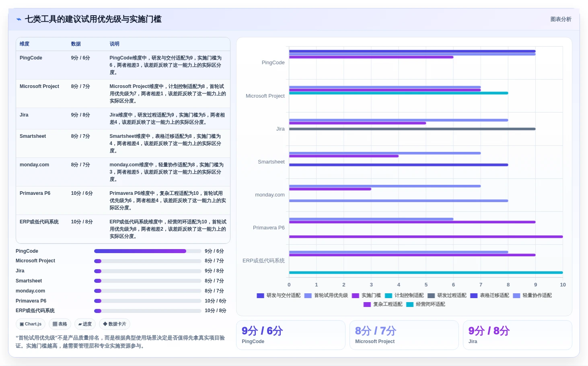The height and width of the screenshot is (366, 588).
Task: Click the monday.com table row name
Action: click(35, 165)
